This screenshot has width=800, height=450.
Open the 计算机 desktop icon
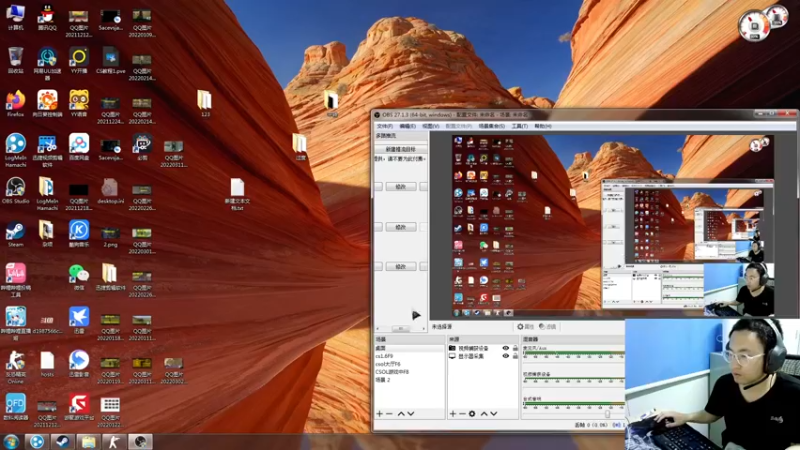15,18
